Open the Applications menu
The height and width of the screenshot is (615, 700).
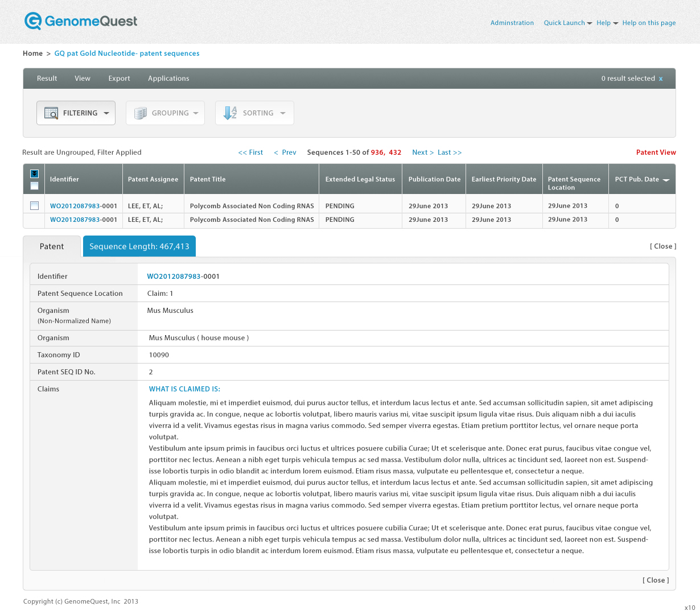click(168, 79)
